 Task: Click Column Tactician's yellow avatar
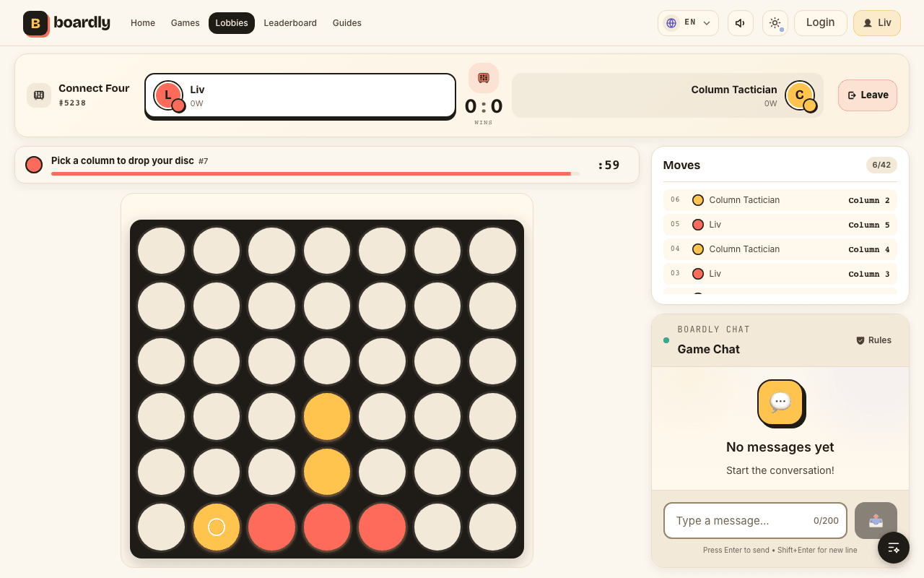(x=800, y=95)
